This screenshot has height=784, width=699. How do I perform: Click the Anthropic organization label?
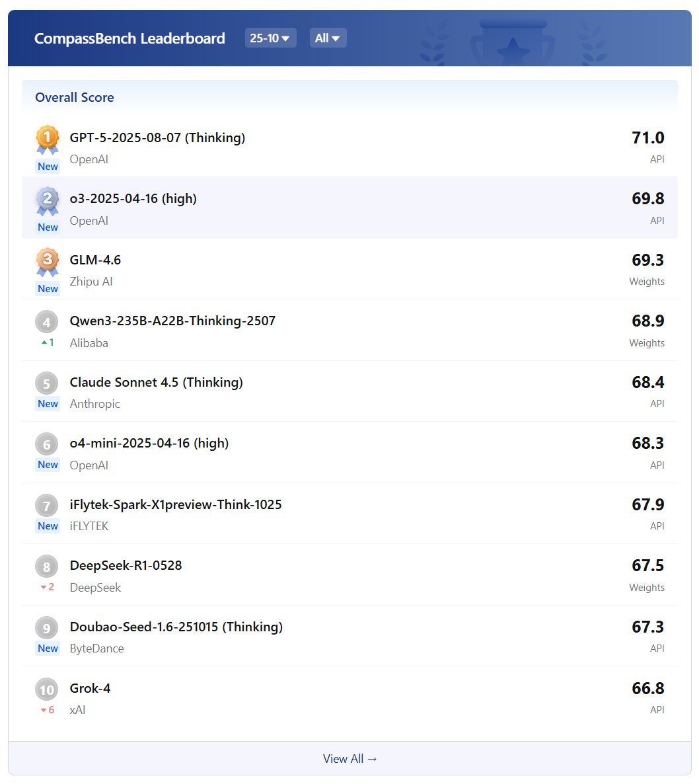point(95,404)
